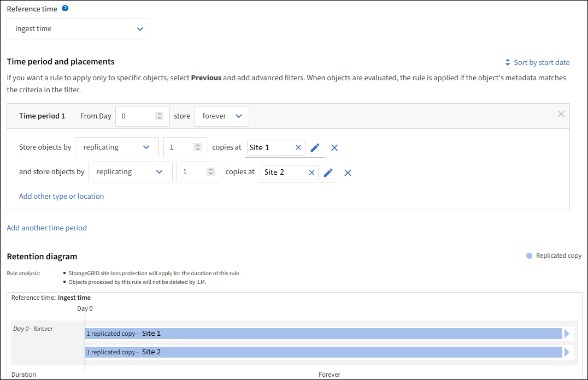Click Site 1 replicated copy bar
The height and width of the screenshot is (380, 588).
(x=324, y=334)
